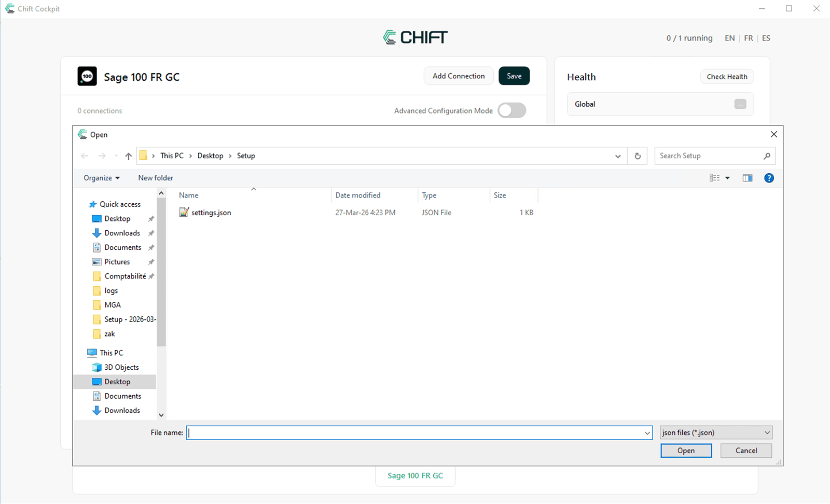Sort files by Size column

pyautogui.click(x=514, y=195)
